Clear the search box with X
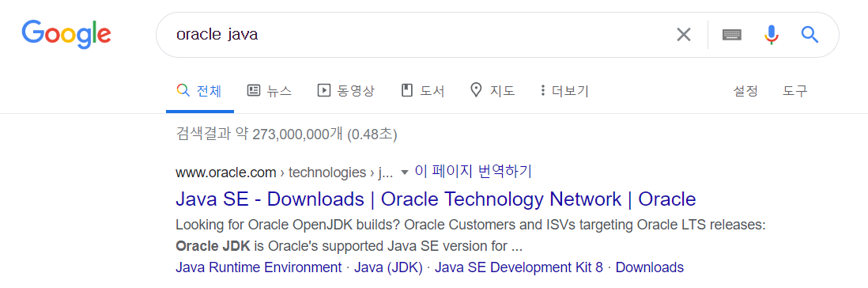Viewport: 868px width, 288px height. tap(684, 35)
